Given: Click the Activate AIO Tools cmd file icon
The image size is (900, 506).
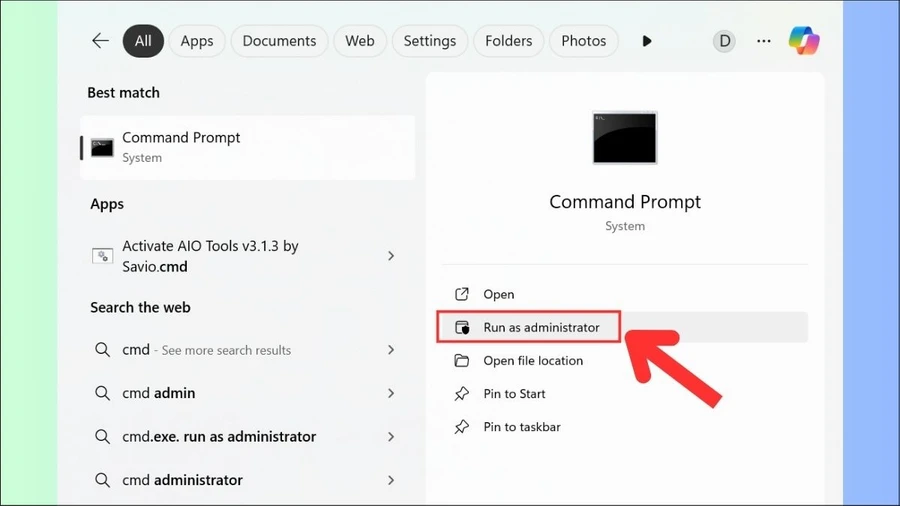Looking at the screenshot, I should (x=102, y=256).
